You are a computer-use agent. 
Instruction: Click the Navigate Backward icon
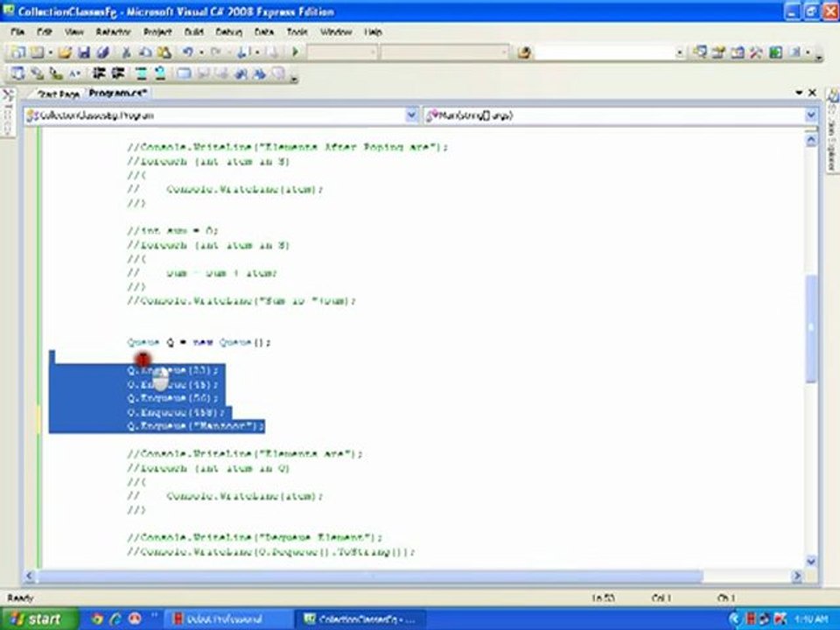click(x=243, y=52)
